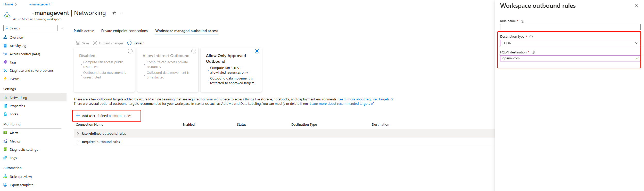The height and width of the screenshot is (191, 644).
Task: Click the sidebar Search box
Action: (x=30, y=28)
